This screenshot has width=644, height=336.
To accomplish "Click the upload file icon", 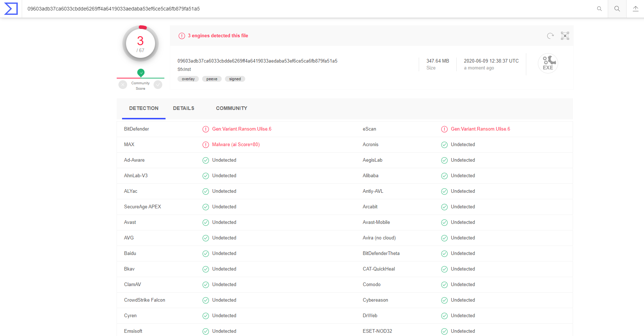I will [x=635, y=9].
